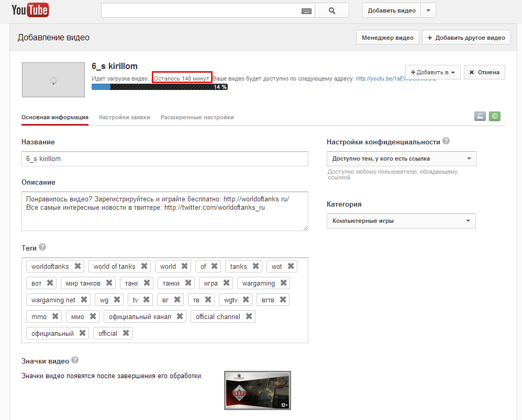Image resolution: width=522 pixels, height=420 pixels.
Task: Remove the 'tanks' tag
Action: 256,266
